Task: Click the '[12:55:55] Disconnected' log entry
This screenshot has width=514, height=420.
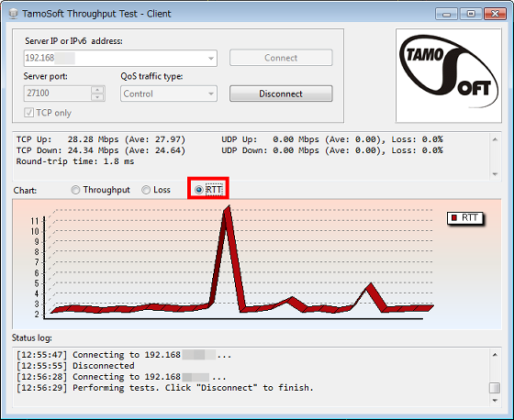Action: [75, 366]
